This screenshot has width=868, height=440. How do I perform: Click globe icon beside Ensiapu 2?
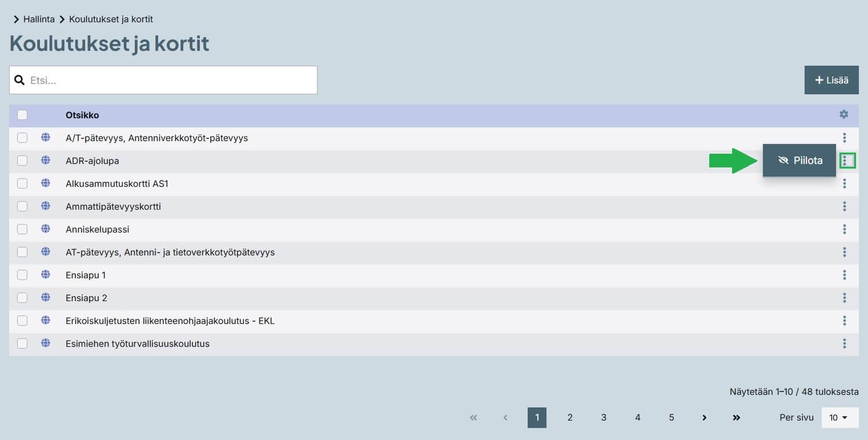[x=46, y=298]
